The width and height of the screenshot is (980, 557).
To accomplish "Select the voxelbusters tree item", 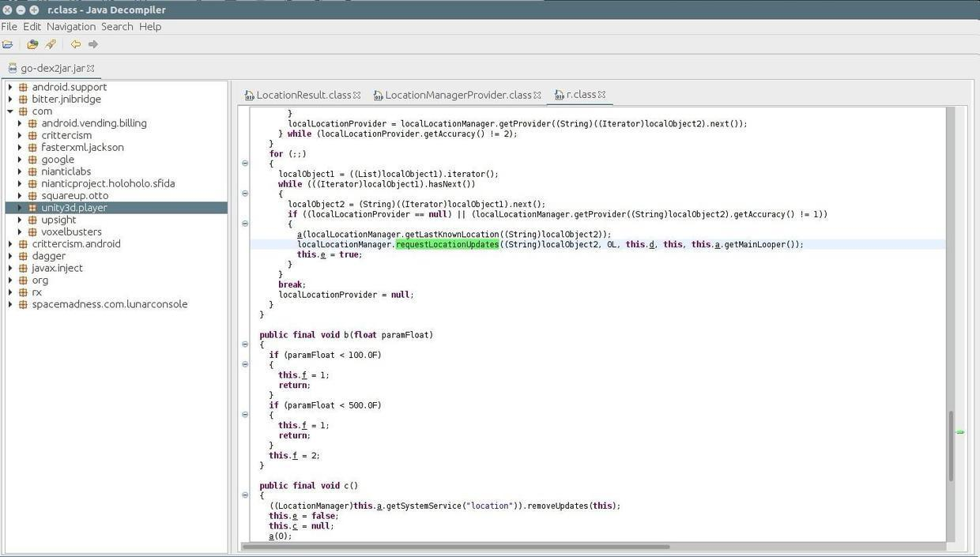I will pos(71,231).
